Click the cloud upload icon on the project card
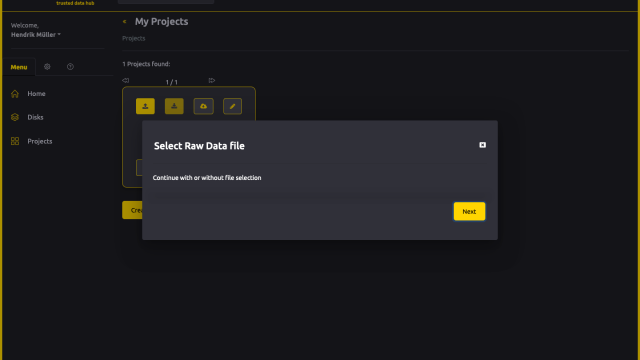Viewport: 640px width, 360px height. coord(204,106)
